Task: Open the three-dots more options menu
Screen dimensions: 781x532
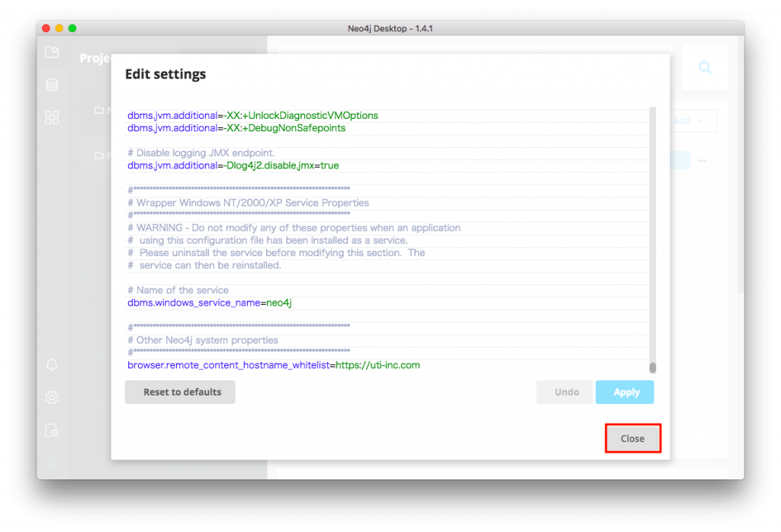Action: (702, 161)
